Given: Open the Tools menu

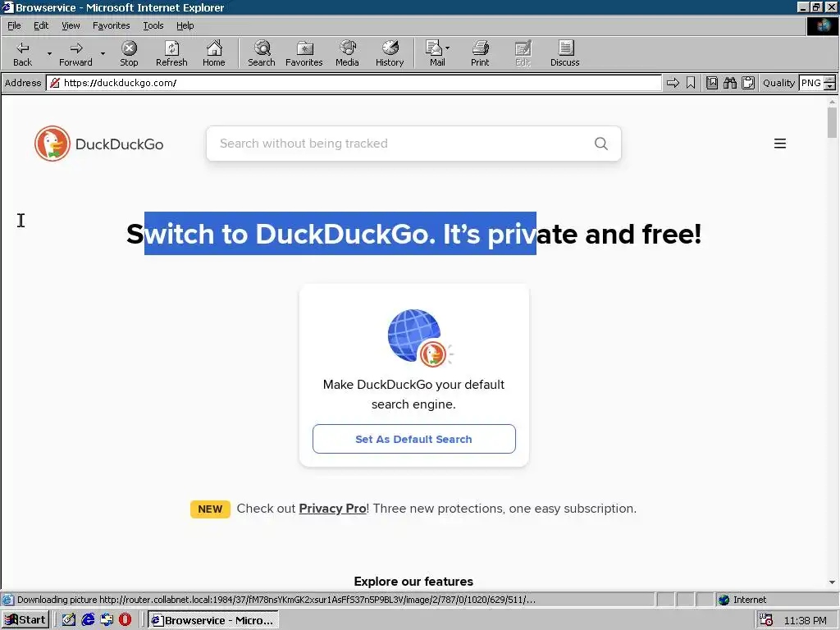Looking at the screenshot, I should (153, 25).
